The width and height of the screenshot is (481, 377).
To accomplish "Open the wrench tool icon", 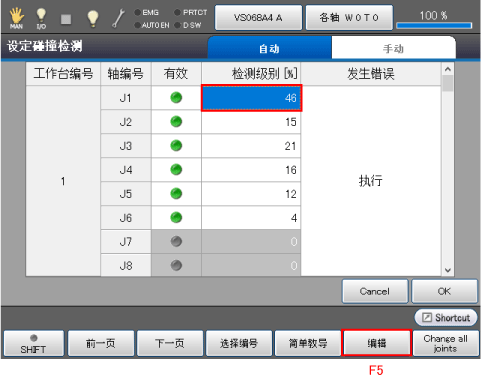I will 118,18.
